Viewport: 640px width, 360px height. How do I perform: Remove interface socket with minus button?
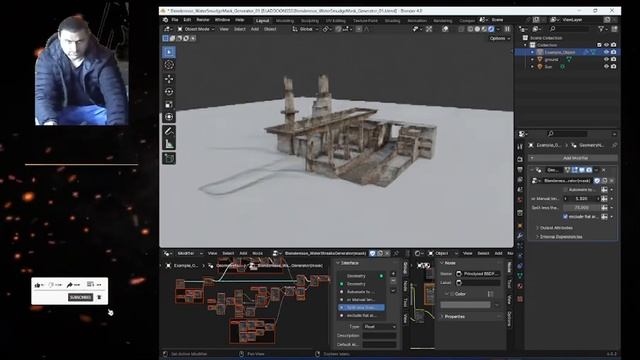[x=393, y=281]
